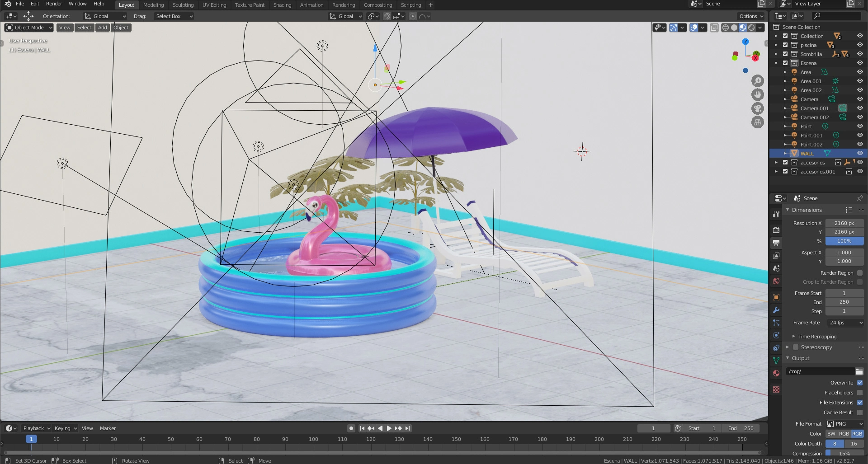Select Wireframe viewport shading

pyautogui.click(x=726, y=28)
